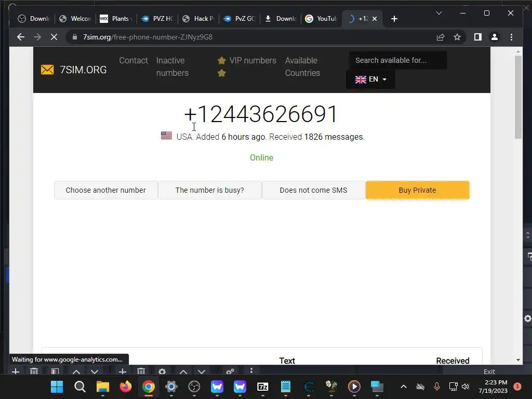Open the Contact page link
Screen dimensions: 532x399
(x=134, y=60)
